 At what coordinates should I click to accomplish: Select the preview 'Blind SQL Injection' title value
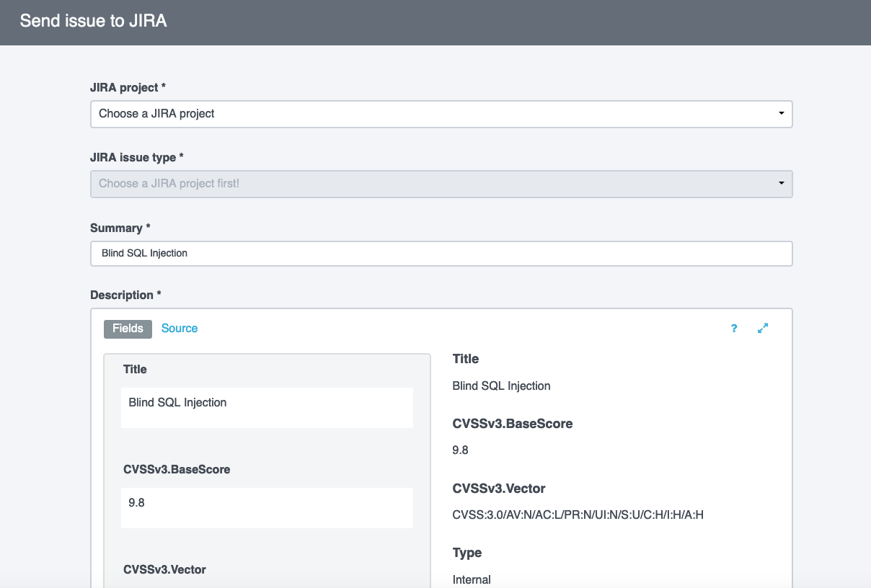click(x=501, y=386)
